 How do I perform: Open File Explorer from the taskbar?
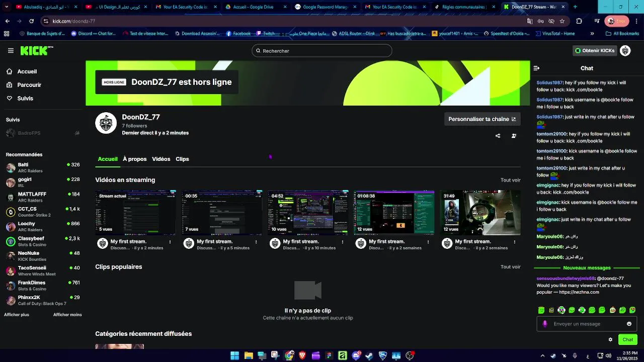point(249,355)
